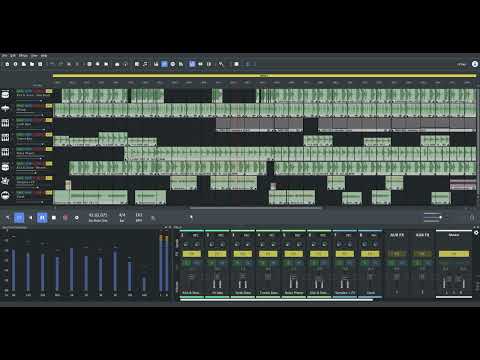Open the File menu
Screen dimensions: 480x360
[x=4, y=56]
